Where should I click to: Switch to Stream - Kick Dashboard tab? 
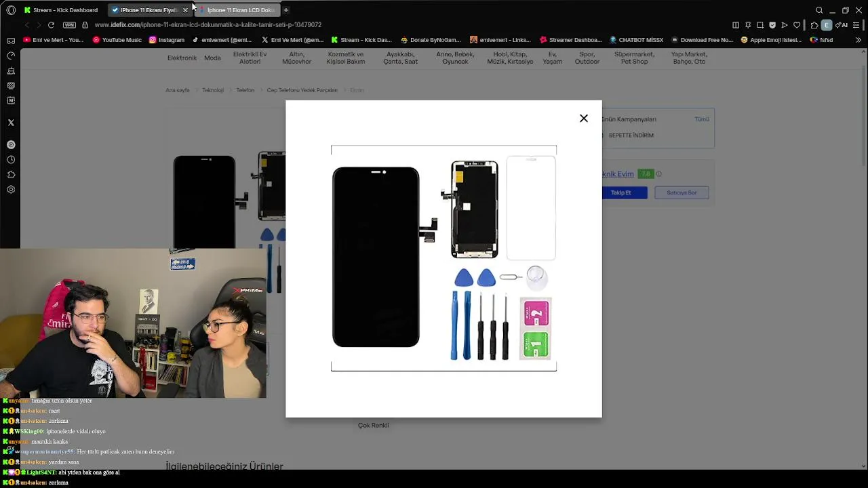pos(60,10)
